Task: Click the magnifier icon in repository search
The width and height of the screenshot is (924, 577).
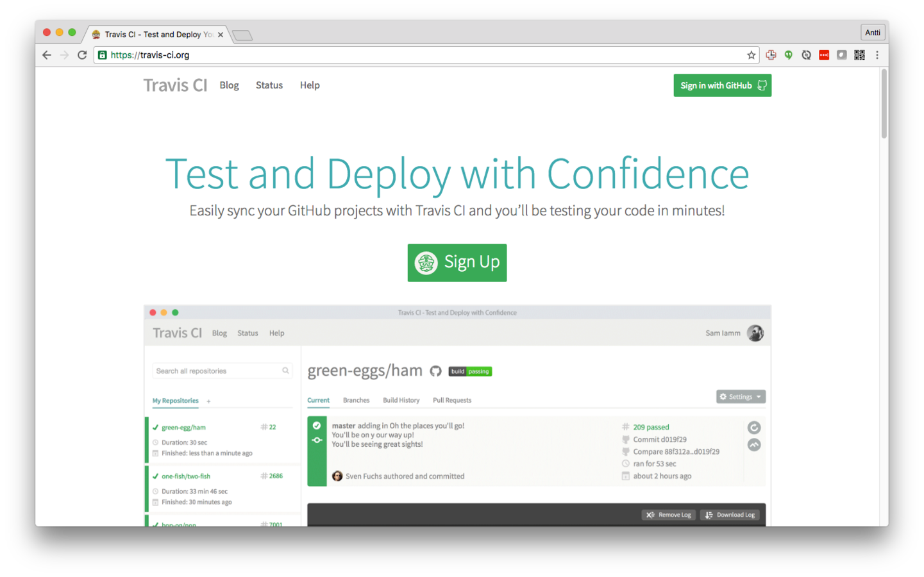Action: (285, 371)
